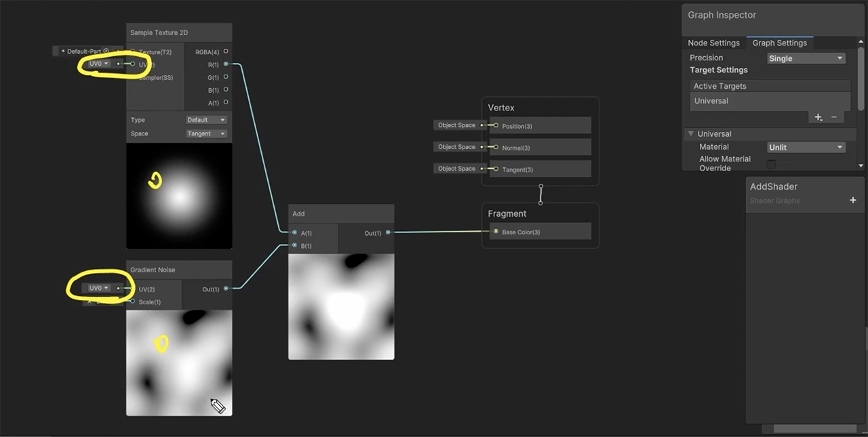Screen dimensions: 868x437
Task: Select the Object Space label for Position
Action: coord(456,125)
